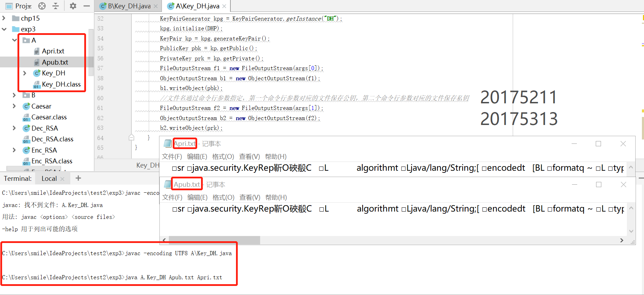Open 帮助(H) menu in Apri.txt Notepad

point(276,156)
